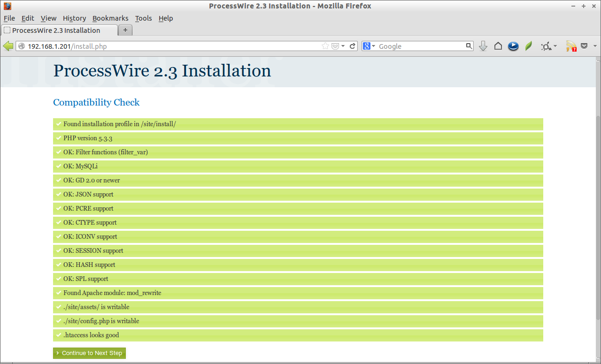
Task: Open the Edit menu
Action: (x=28, y=18)
